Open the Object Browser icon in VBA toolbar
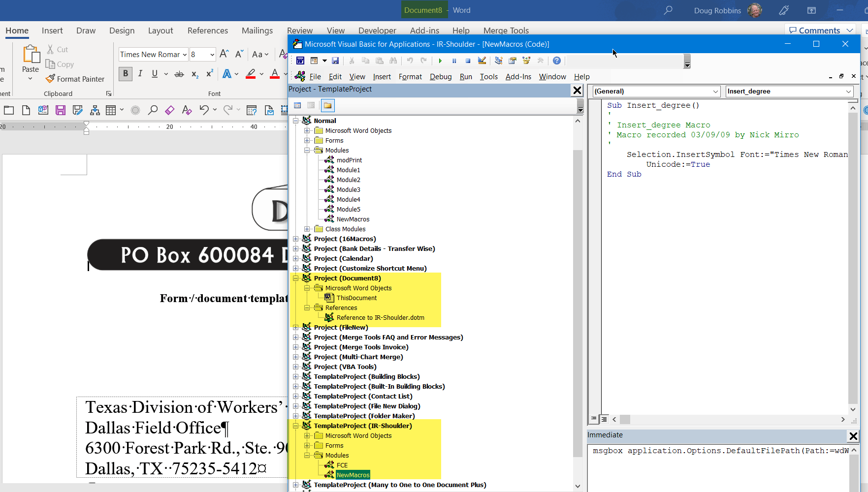 coord(526,61)
